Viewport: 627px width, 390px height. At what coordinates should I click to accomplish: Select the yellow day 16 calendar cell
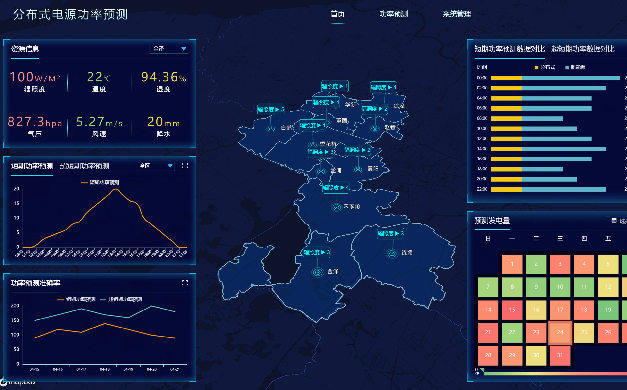point(536,310)
